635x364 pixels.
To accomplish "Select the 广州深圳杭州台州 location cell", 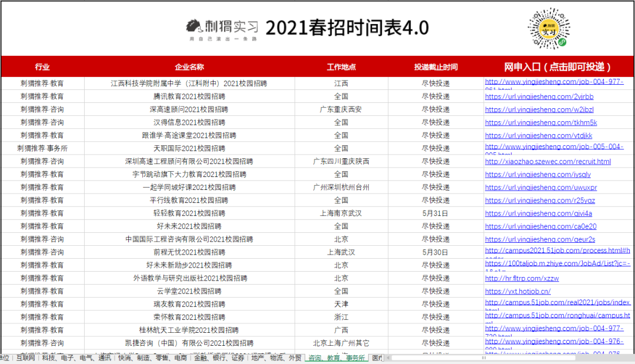I will click(341, 187).
